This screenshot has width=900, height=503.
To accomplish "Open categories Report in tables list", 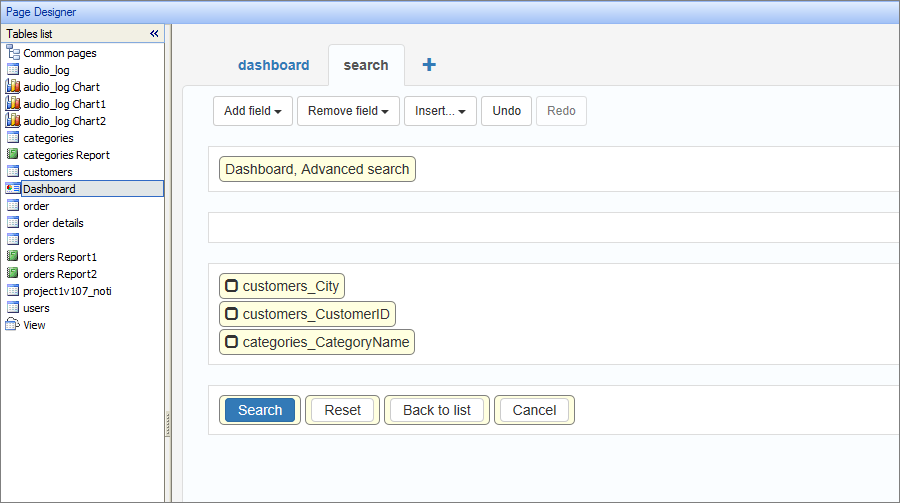I will point(67,155).
